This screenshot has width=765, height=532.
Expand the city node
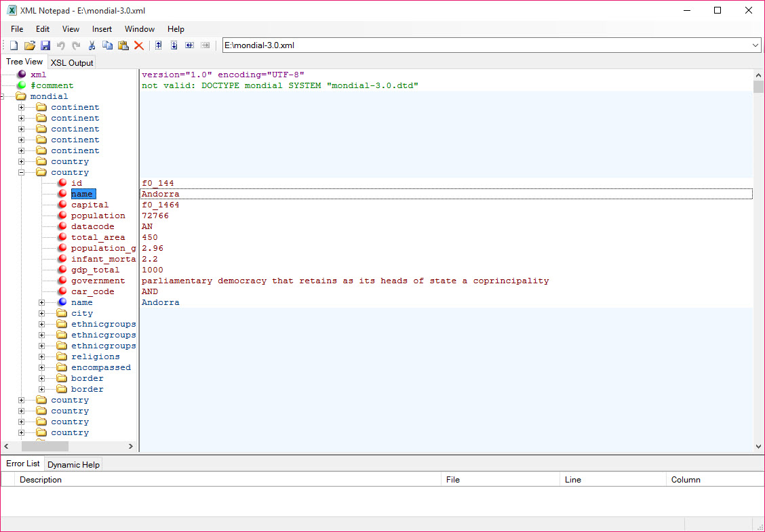[42, 313]
